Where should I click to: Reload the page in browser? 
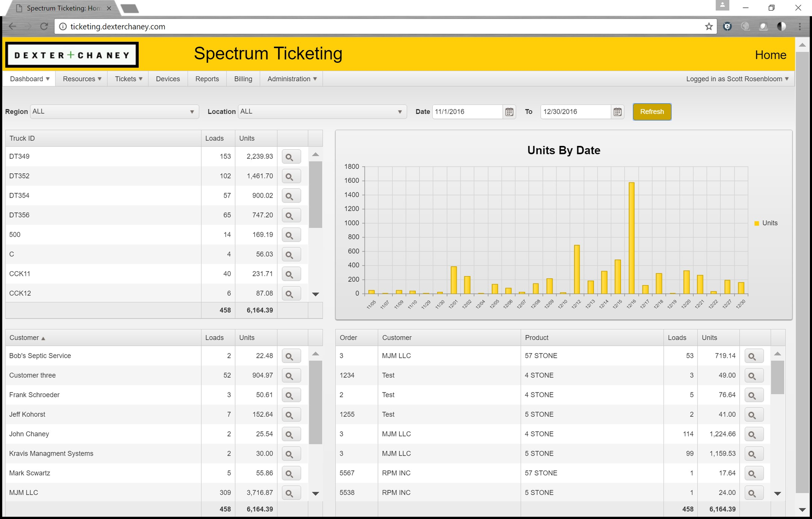(x=44, y=26)
